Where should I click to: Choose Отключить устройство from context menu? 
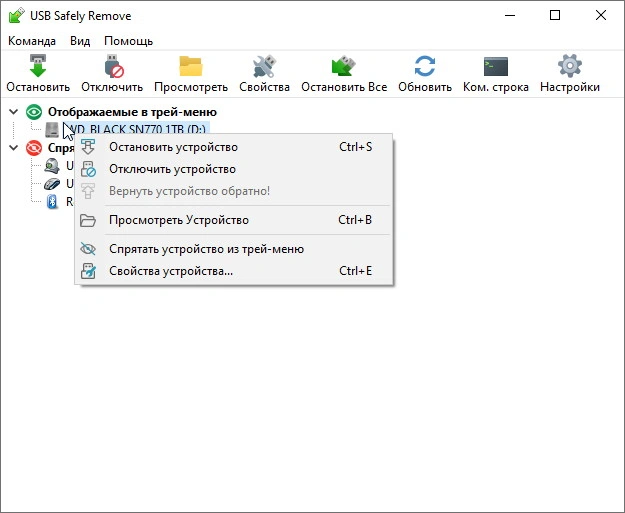(172, 169)
